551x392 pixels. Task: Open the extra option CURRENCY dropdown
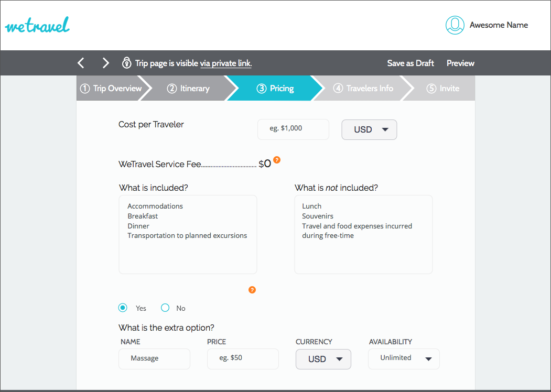[323, 359]
